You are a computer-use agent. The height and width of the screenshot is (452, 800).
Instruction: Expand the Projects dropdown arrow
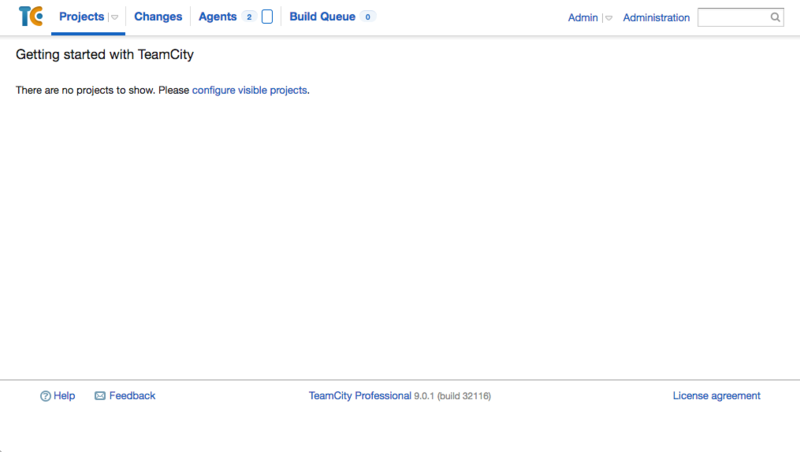click(x=115, y=17)
